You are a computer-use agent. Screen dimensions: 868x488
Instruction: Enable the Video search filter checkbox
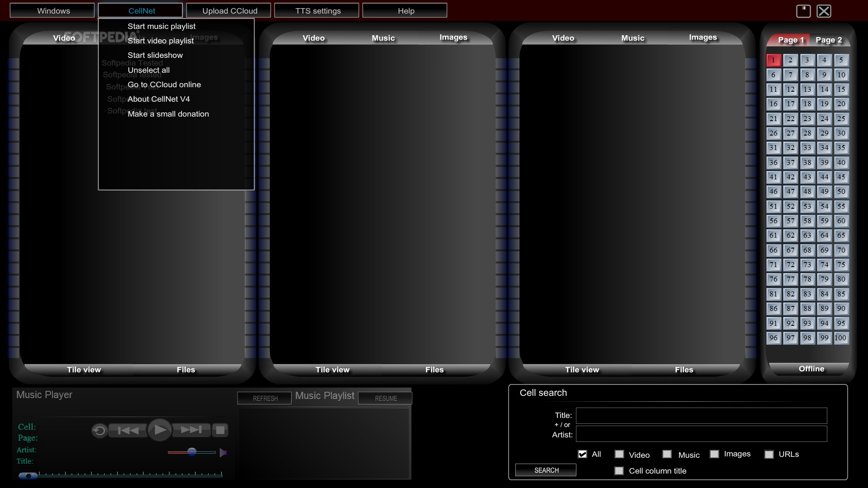(619, 454)
